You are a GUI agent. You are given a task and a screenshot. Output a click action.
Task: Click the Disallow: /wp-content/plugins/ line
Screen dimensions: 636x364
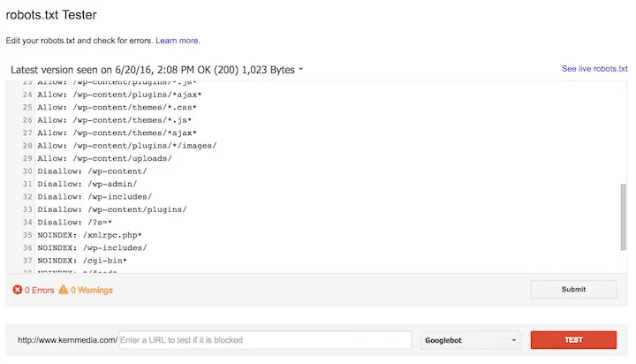click(x=111, y=209)
